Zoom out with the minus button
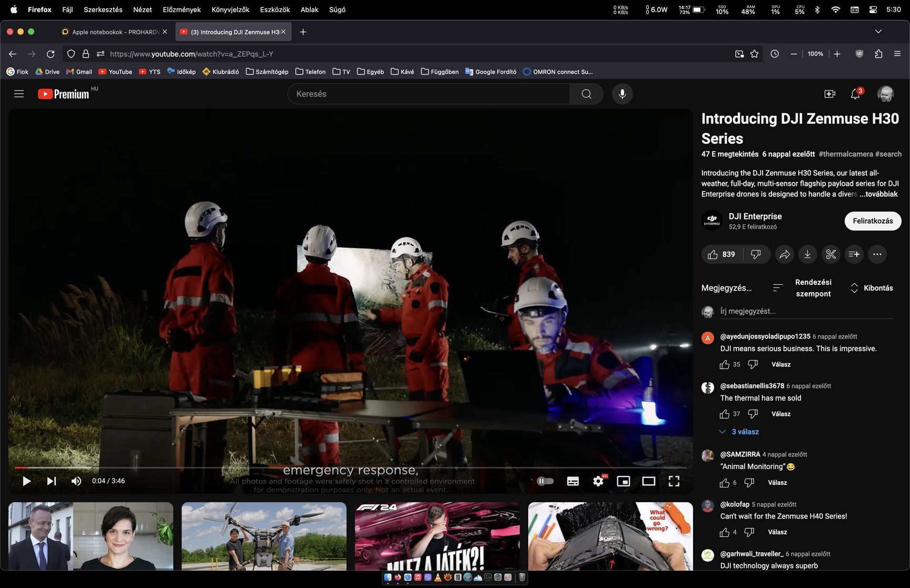 coord(794,54)
